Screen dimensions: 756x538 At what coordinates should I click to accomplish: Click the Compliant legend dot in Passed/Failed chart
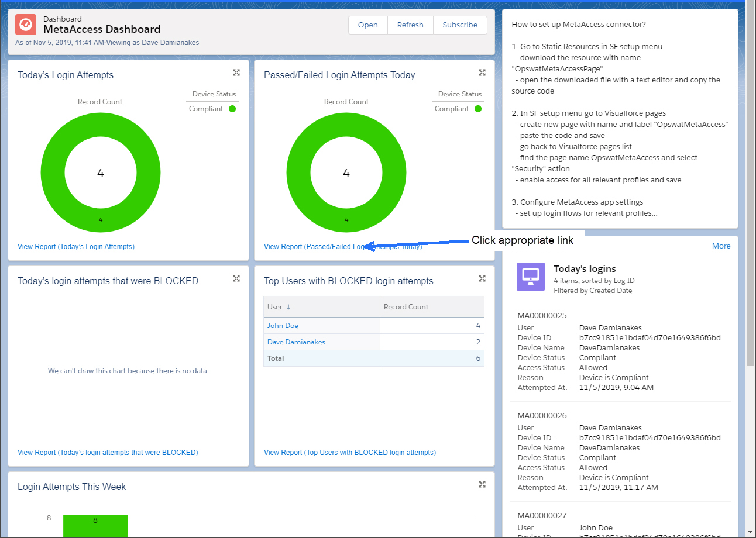pos(478,109)
